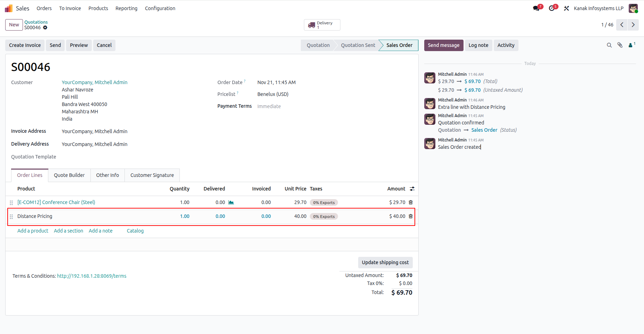Open the discuss messages icon
Image resolution: width=644 pixels, height=334 pixels.
click(x=536, y=8)
